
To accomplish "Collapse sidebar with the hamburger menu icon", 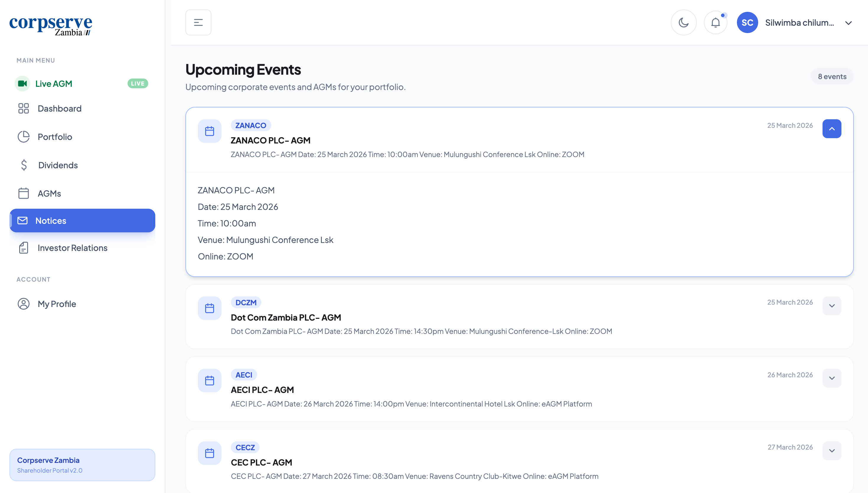I will (x=198, y=23).
